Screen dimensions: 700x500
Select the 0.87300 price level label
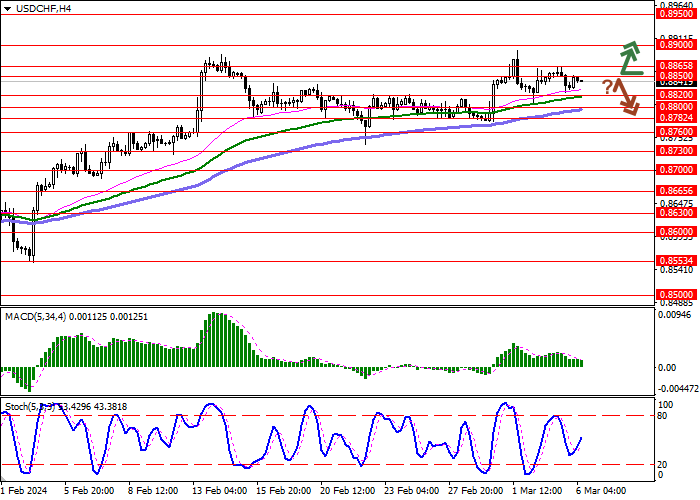click(x=676, y=151)
